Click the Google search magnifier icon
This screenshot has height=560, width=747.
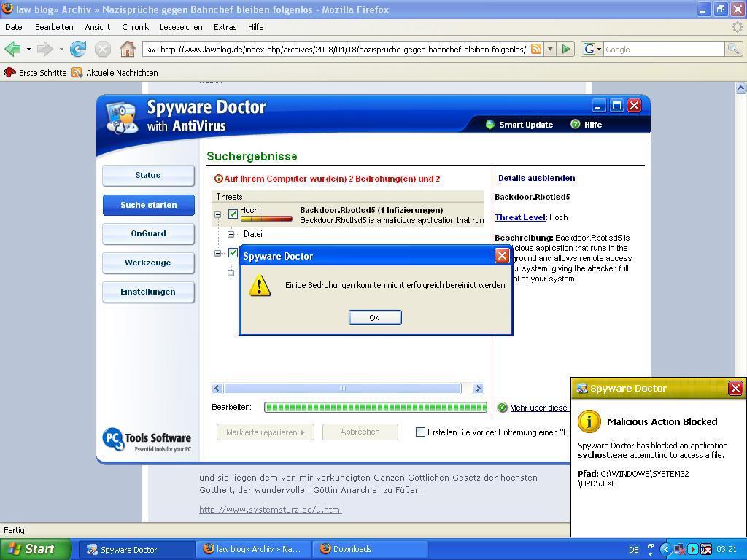(x=733, y=49)
